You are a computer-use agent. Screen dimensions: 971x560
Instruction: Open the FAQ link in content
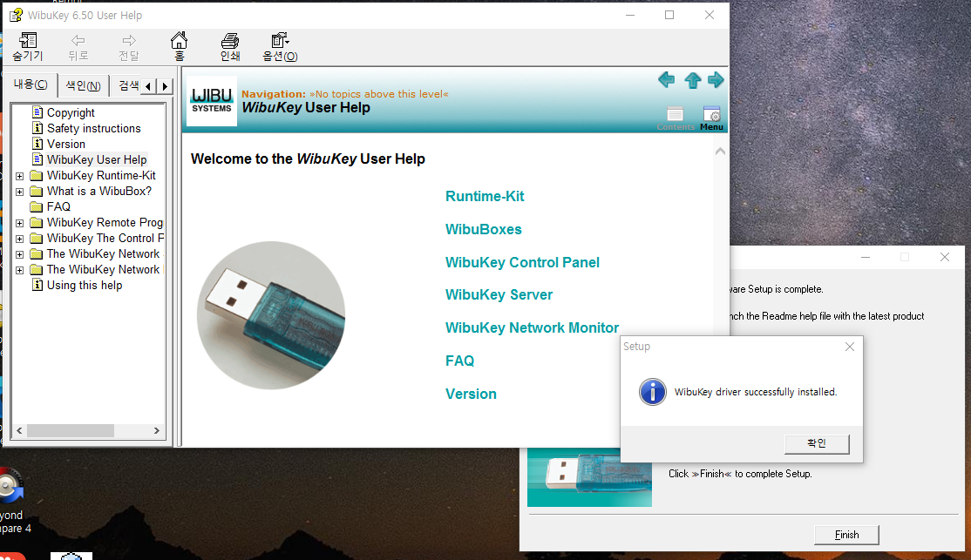459,361
